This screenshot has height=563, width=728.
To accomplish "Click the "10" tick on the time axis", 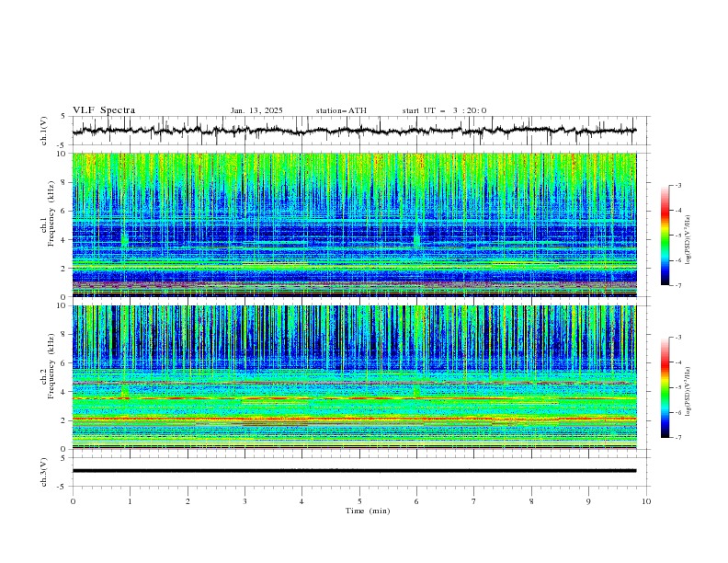I will click(x=646, y=501).
